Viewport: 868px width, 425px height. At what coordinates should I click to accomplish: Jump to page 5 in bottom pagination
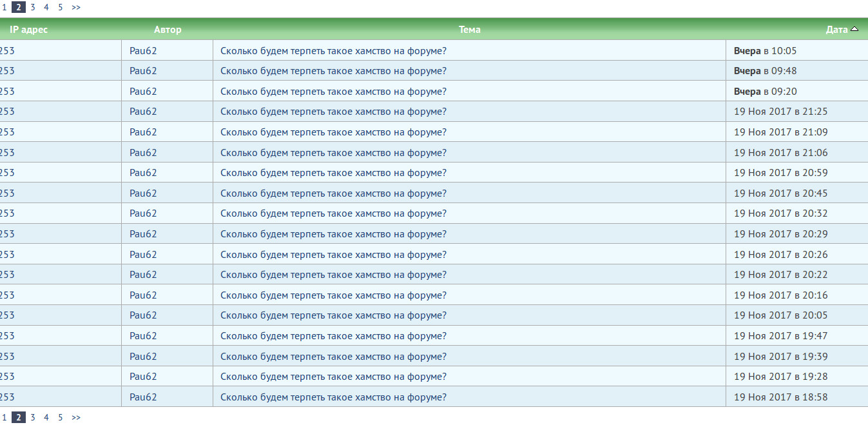point(61,417)
